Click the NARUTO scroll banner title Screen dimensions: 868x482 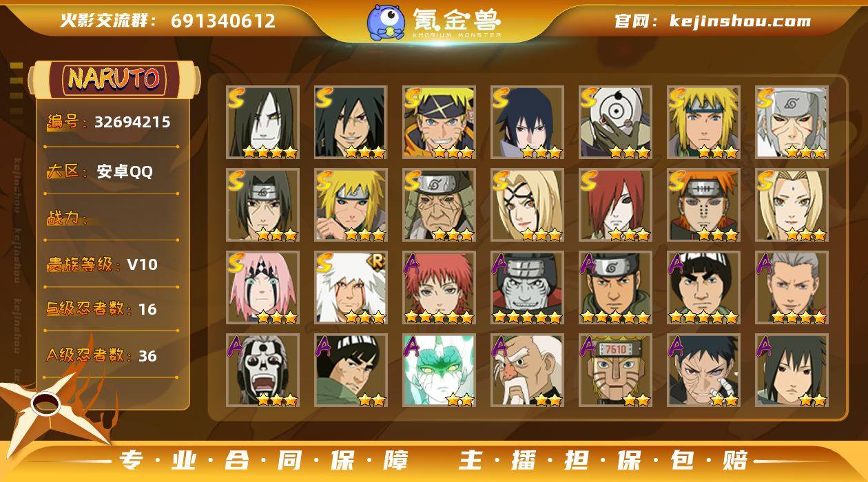pos(114,78)
